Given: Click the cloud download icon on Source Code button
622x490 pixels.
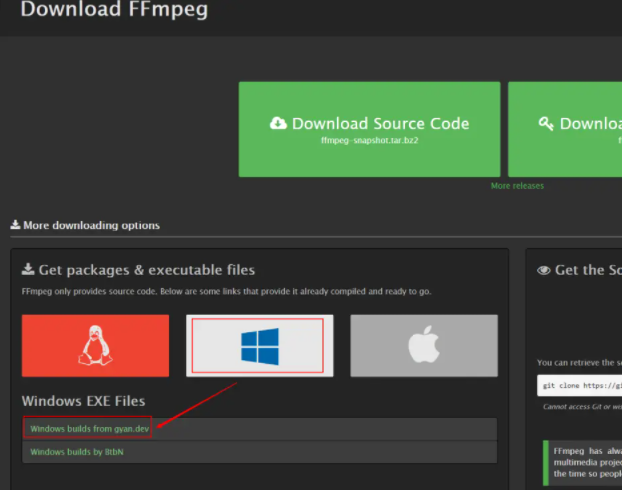Looking at the screenshot, I should pyautogui.click(x=278, y=123).
